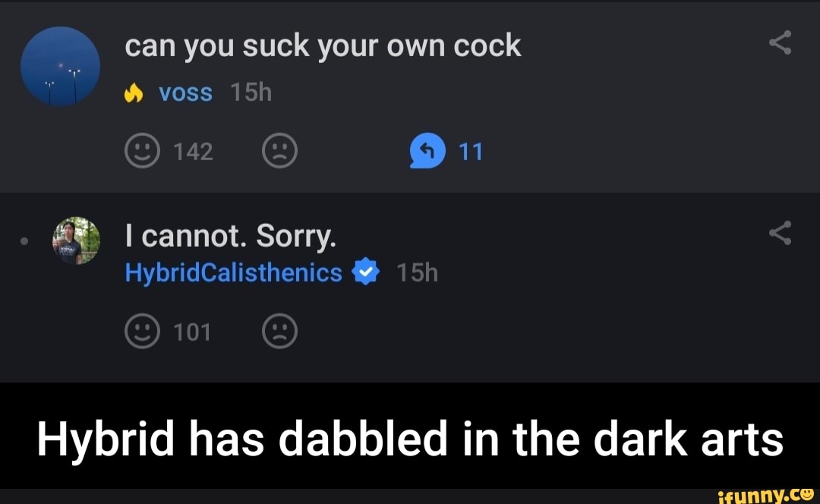820x504 pixels.
Task: Open the ifunny.co watermark logo
Action: coord(765,495)
